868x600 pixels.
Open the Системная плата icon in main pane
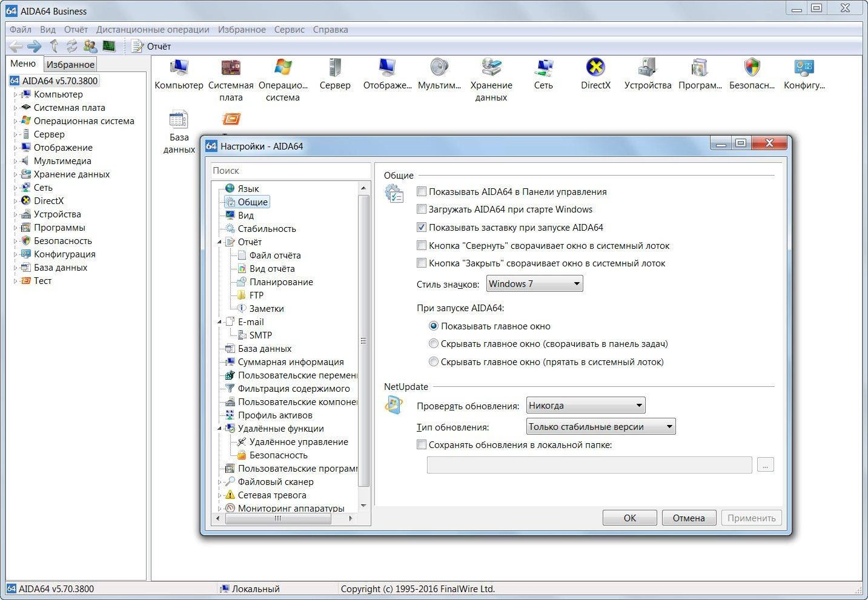231,67
